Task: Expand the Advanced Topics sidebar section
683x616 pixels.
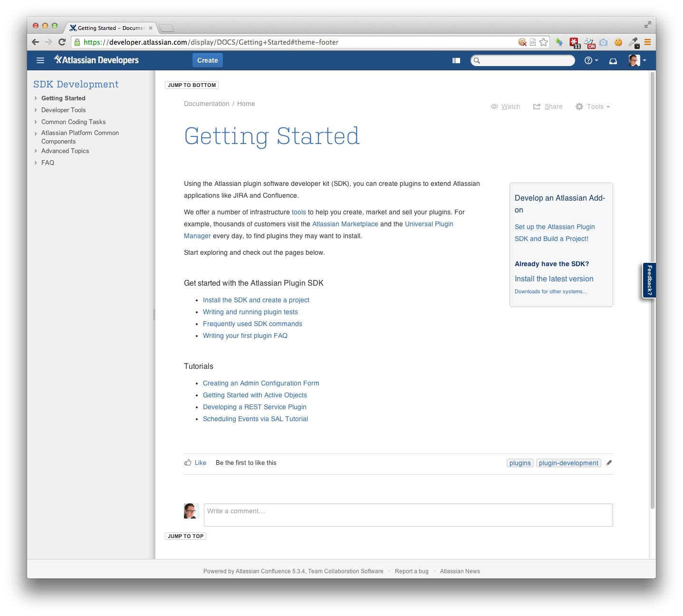Action: [x=36, y=151]
